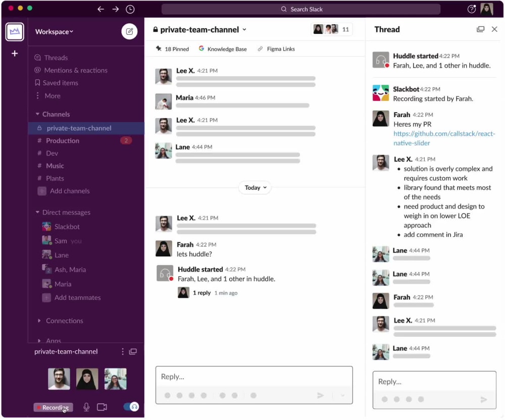Image resolution: width=505 pixels, height=420 pixels.
Task: Click huddle headphone icon at thread top
Action: coord(381,60)
